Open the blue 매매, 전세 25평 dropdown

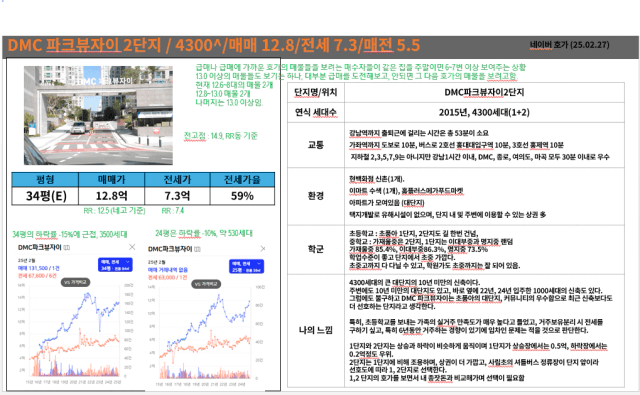(247, 266)
